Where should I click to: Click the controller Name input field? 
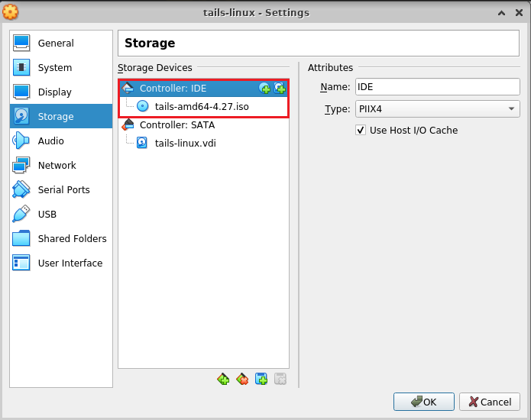click(438, 86)
